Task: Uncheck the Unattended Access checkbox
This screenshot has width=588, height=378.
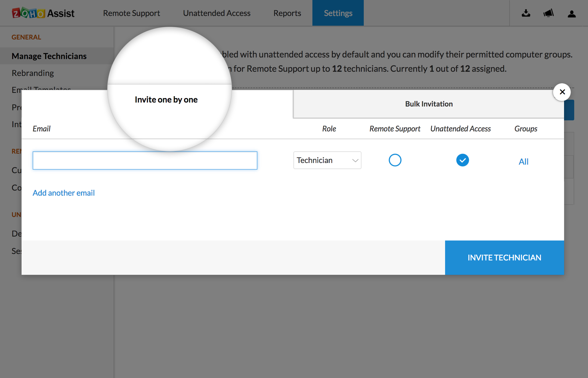Action: [x=462, y=160]
